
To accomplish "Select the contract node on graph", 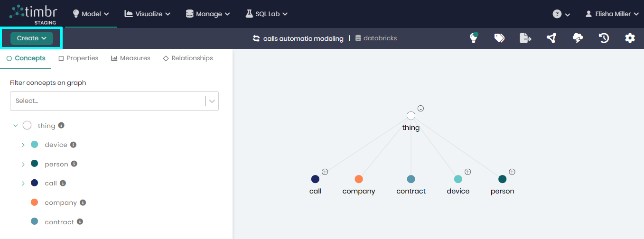I will pos(411,179).
